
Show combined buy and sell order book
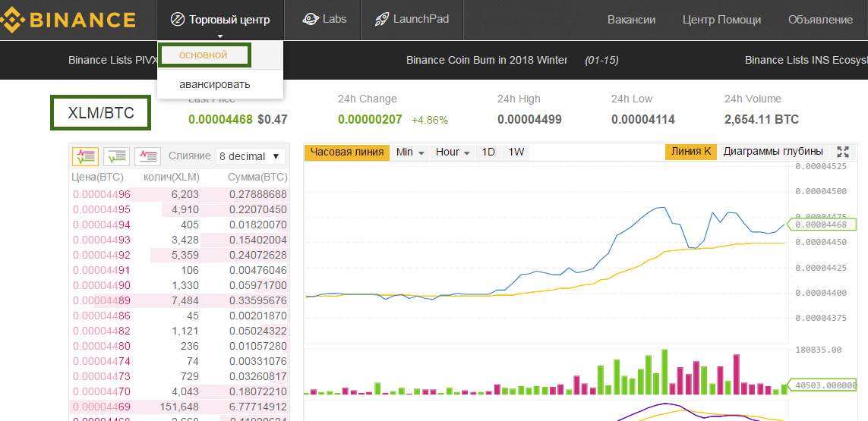coord(85,156)
